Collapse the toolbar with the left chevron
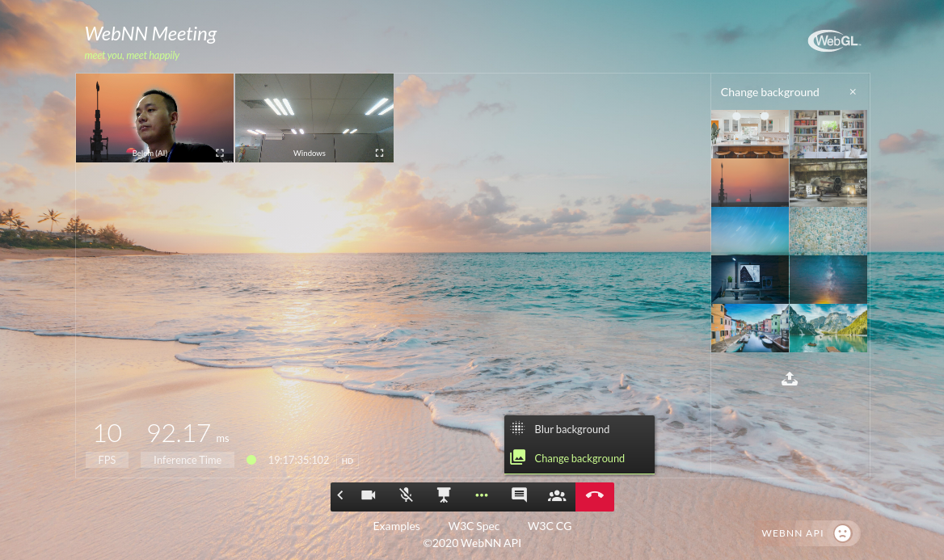This screenshot has height=560, width=944. [340, 495]
